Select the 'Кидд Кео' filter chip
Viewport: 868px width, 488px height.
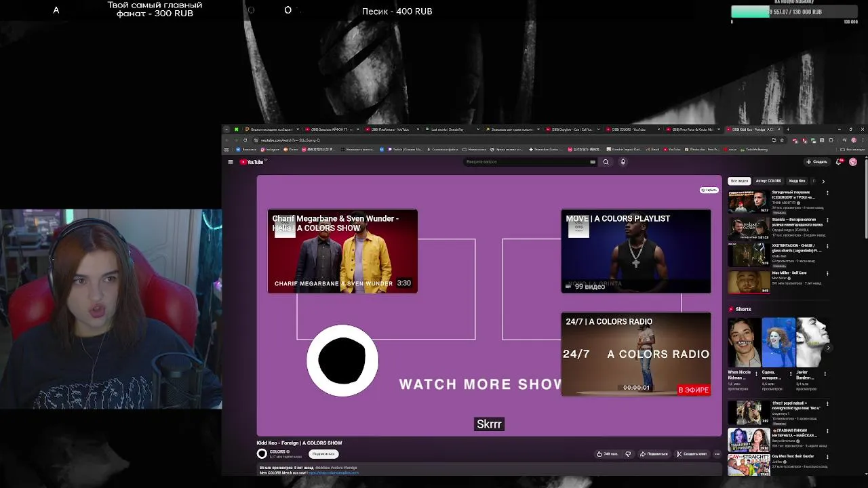point(797,181)
